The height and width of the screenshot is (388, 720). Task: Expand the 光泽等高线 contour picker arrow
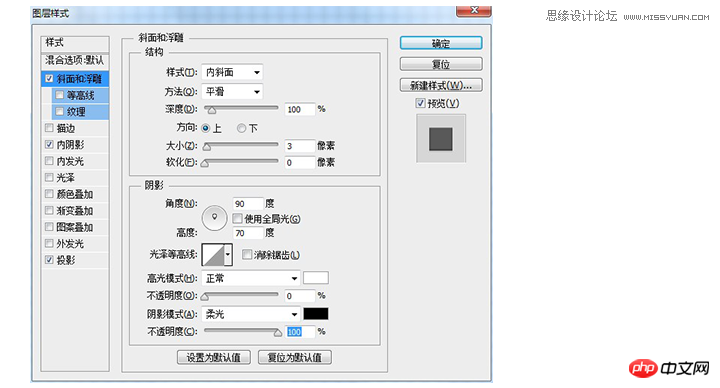point(228,255)
